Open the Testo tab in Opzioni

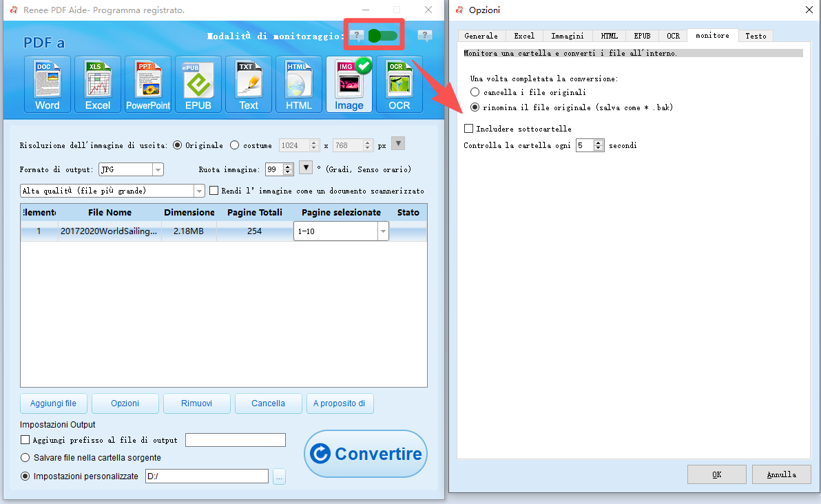click(756, 36)
